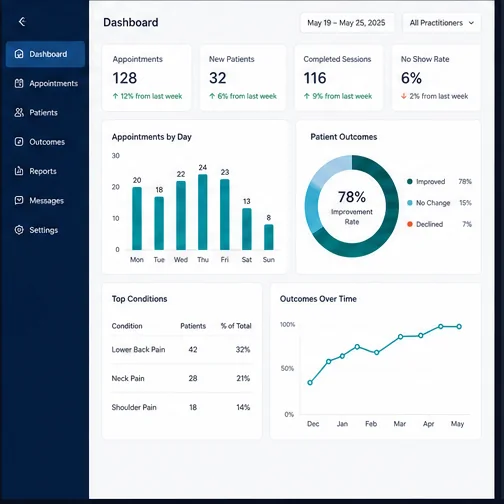This screenshot has width=504, height=504.
Task: Open the Dashboard menu label
Action: [x=48, y=54]
